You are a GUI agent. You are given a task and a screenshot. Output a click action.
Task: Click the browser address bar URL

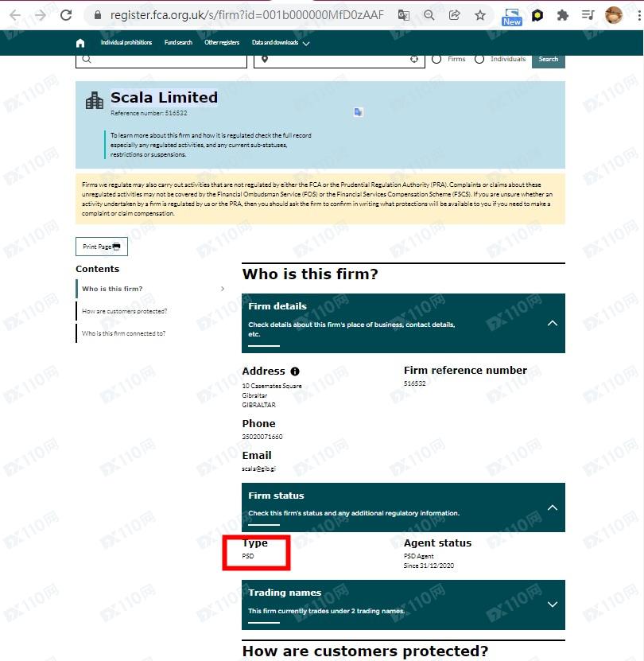click(x=247, y=16)
